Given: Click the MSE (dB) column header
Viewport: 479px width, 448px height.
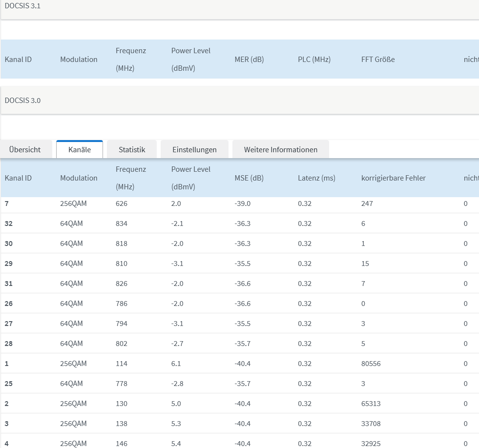Looking at the screenshot, I should (x=249, y=178).
